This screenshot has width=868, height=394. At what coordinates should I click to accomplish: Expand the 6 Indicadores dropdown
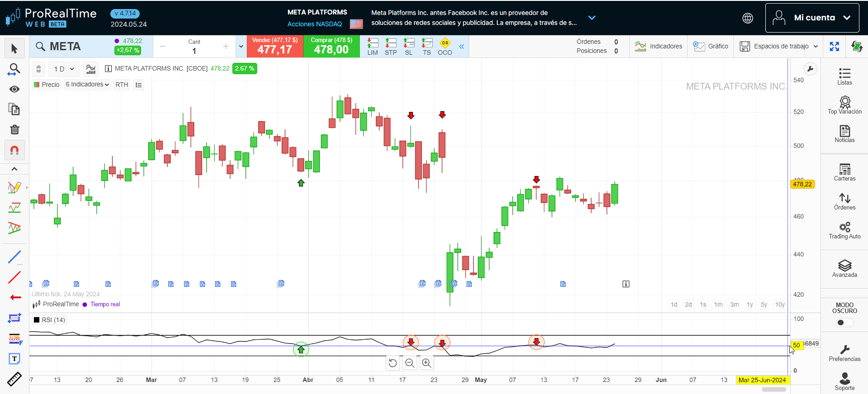click(87, 85)
